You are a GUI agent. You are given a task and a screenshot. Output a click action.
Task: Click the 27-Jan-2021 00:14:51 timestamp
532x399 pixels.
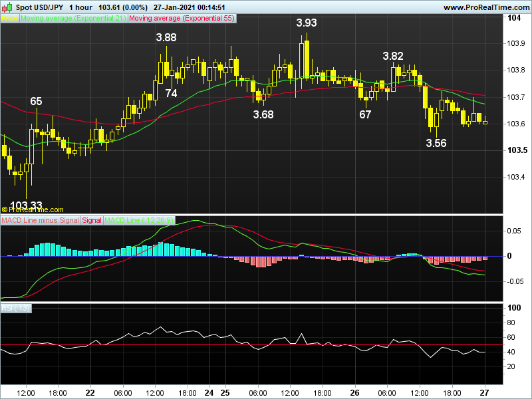click(x=190, y=7)
